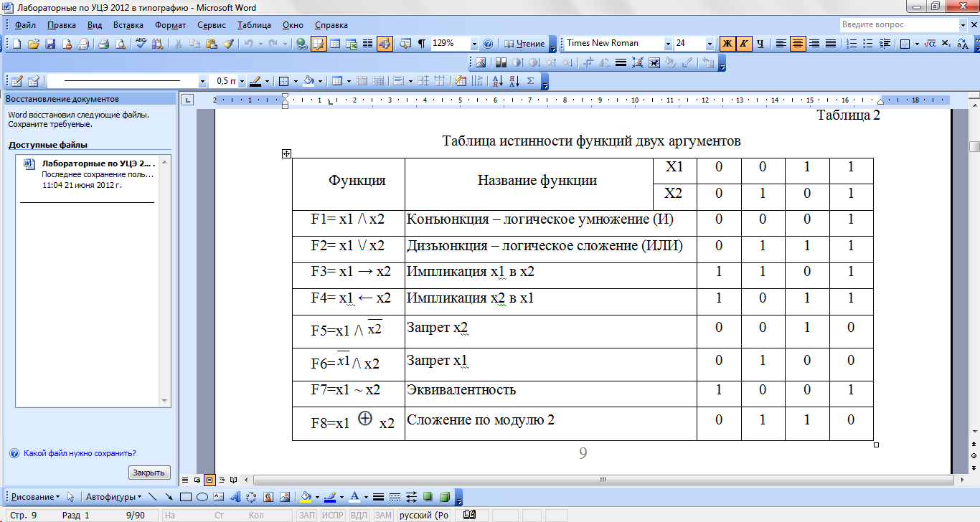
Task: Create a new blank document
Action: point(17,44)
